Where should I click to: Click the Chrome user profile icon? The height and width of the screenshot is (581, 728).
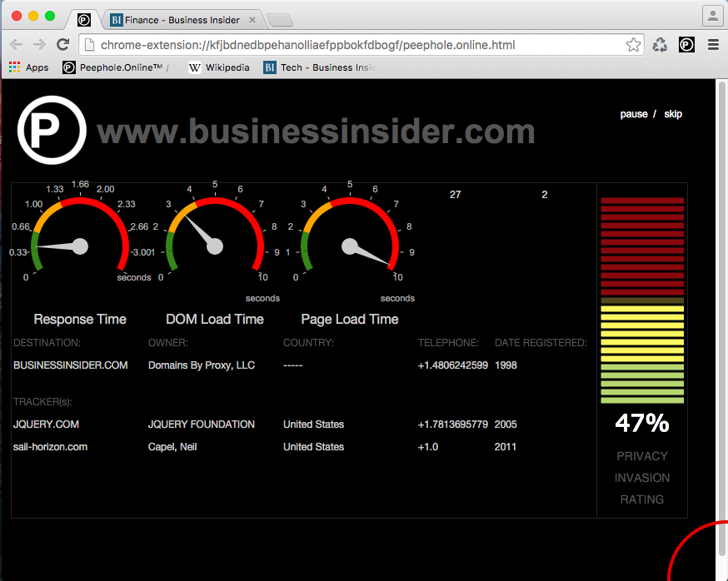(712, 16)
